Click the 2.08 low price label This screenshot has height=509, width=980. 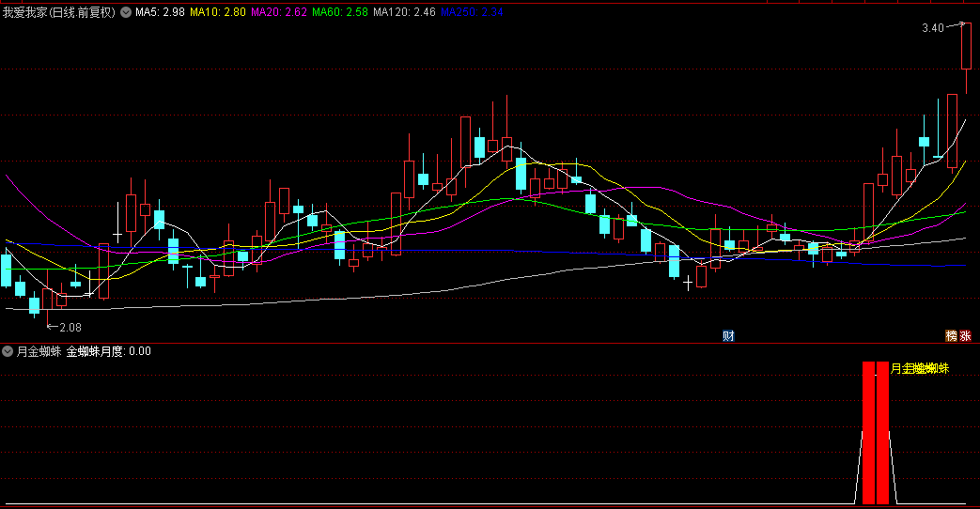click(x=70, y=327)
